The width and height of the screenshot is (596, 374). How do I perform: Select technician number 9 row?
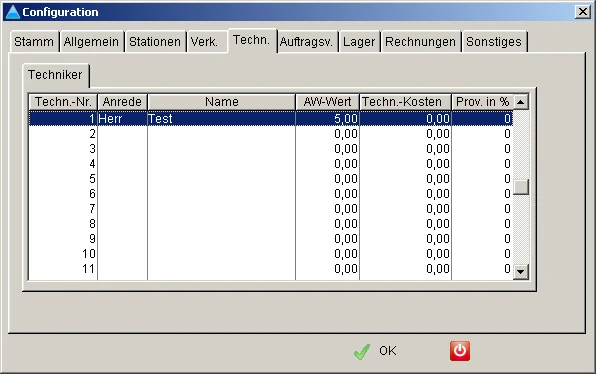(271, 239)
